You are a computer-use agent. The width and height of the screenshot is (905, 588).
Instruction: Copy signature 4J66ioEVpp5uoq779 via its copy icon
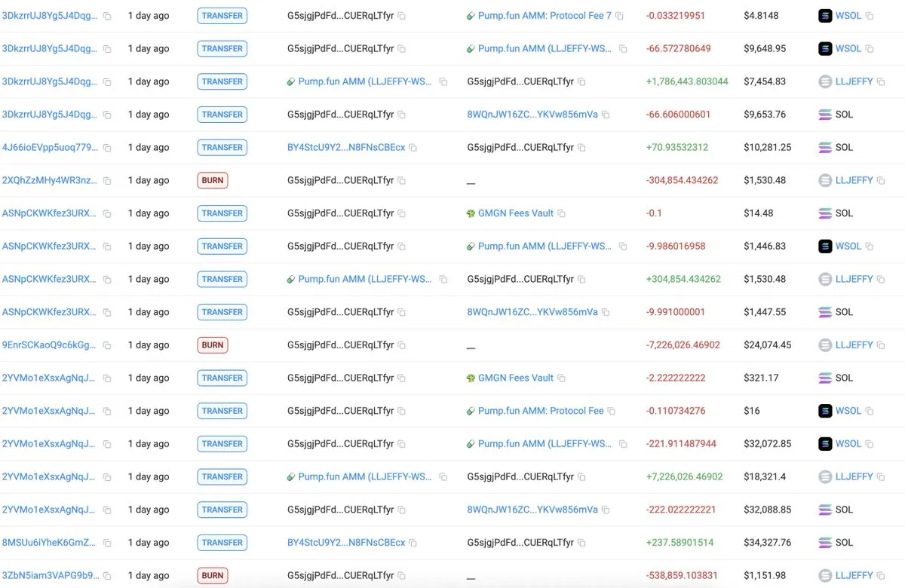point(107,148)
